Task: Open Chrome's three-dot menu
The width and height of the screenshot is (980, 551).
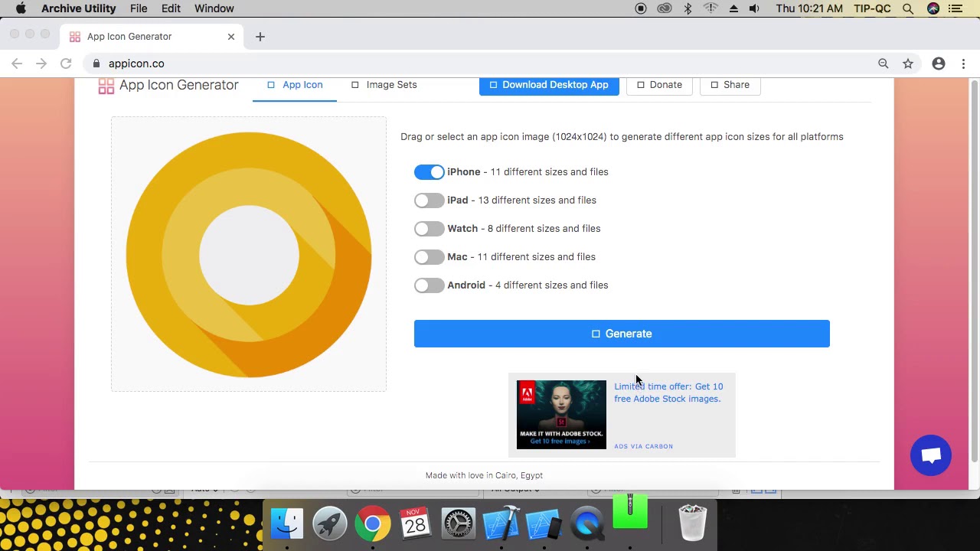Action: pyautogui.click(x=963, y=64)
